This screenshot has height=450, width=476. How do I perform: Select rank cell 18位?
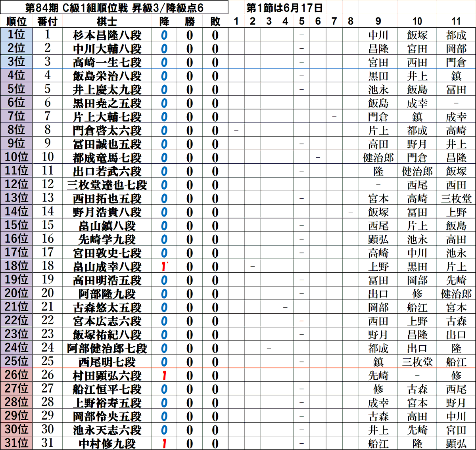tap(17, 266)
